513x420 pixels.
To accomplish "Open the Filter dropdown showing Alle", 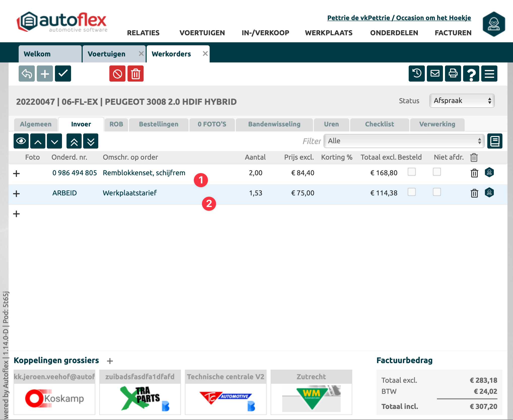I will coord(404,141).
